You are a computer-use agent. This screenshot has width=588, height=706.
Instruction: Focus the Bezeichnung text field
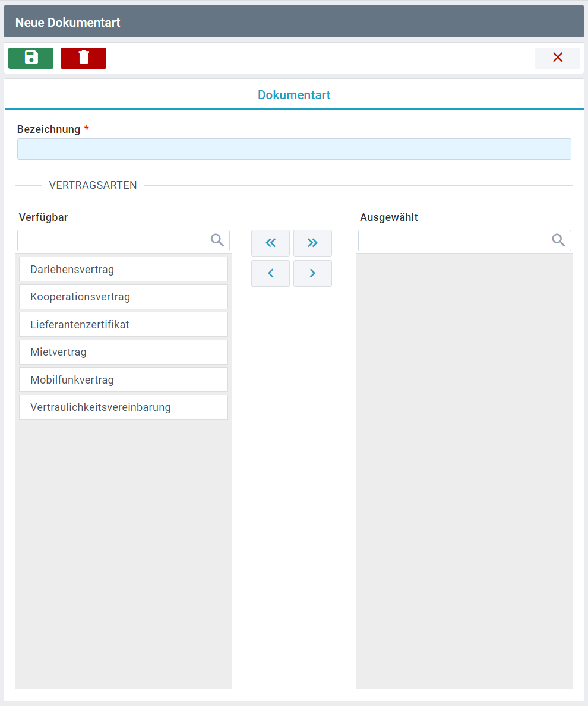294,149
